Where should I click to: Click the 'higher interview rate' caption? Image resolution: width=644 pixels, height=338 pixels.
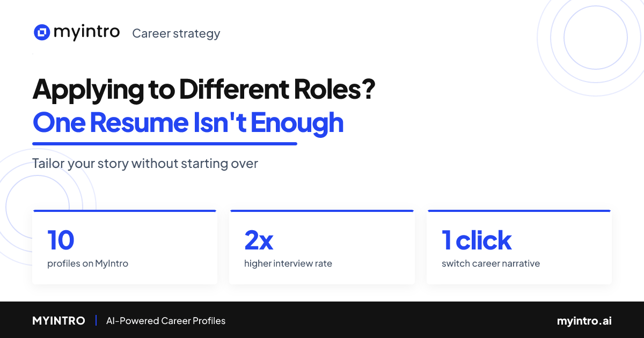[288, 263]
